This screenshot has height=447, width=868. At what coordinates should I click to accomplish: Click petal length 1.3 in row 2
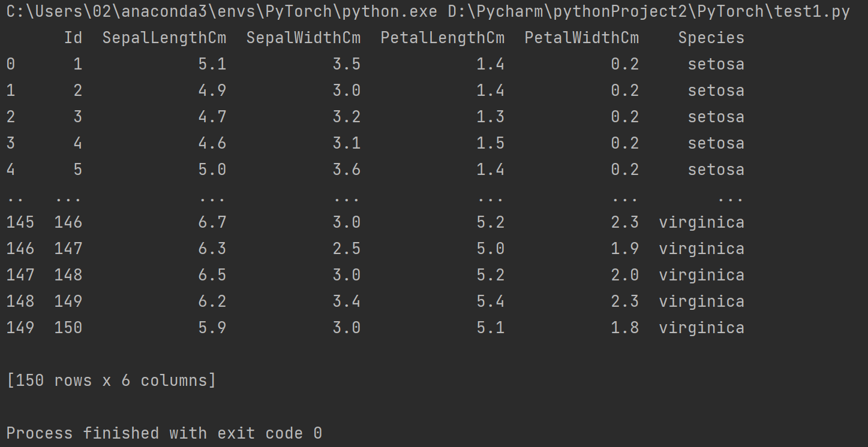click(x=491, y=117)
